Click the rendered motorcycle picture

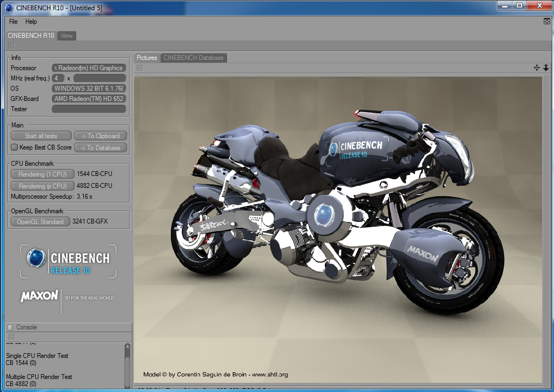(338, 229)
